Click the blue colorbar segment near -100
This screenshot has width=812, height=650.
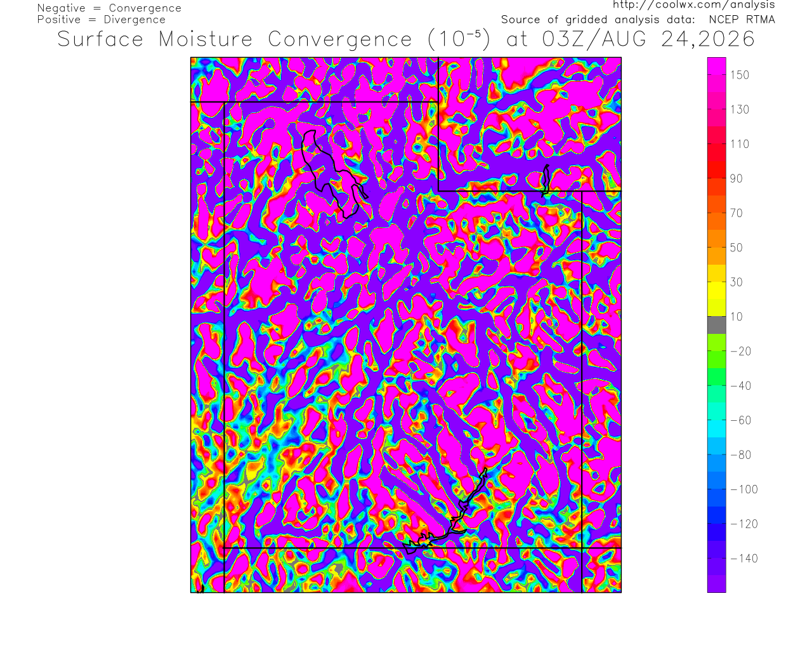point(717,489)
